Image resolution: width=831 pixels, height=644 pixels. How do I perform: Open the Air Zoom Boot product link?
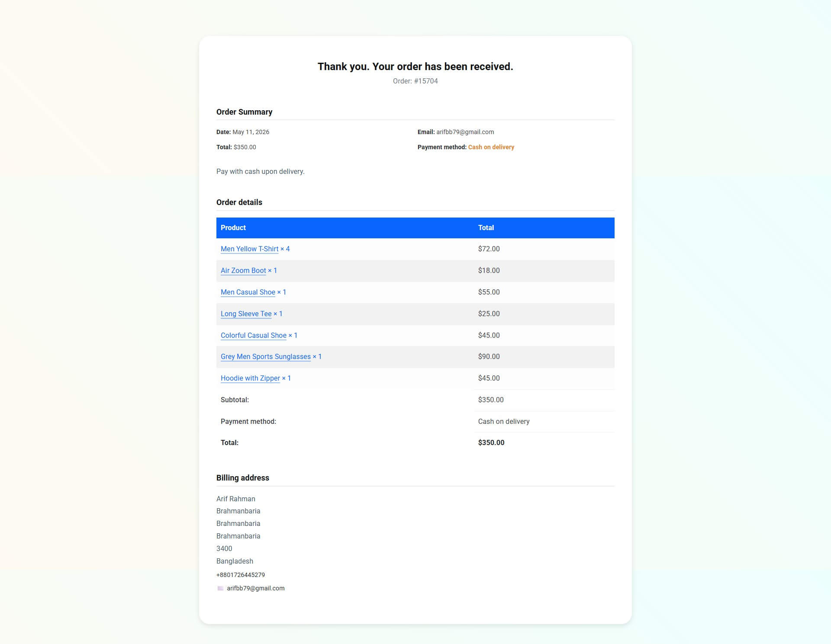point(243,270)
